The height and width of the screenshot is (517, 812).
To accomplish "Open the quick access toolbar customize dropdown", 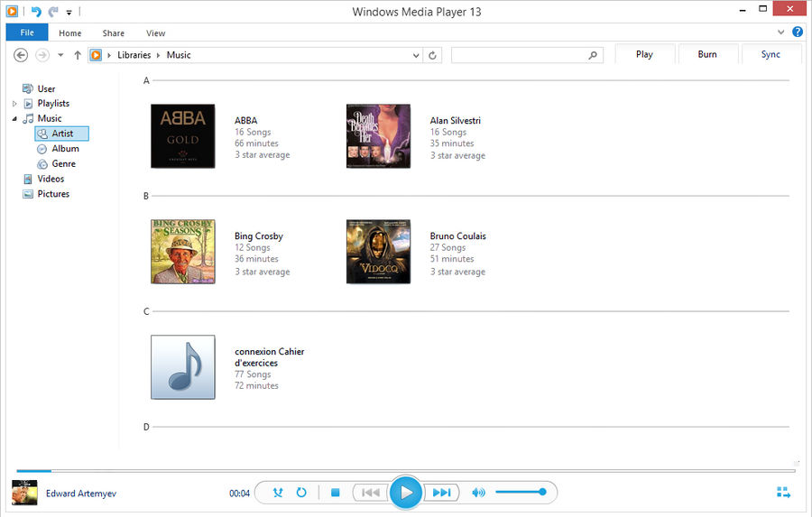I will tap(69, 13).
